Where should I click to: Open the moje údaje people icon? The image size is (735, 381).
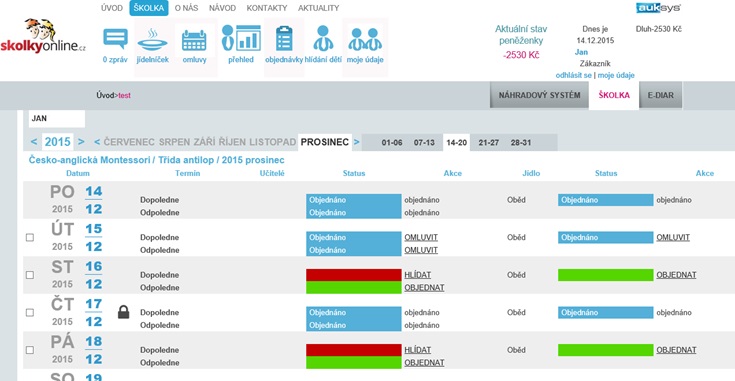365,39
